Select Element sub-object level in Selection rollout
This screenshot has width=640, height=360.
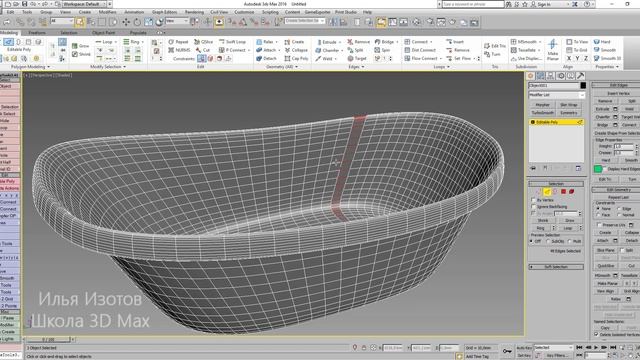[571, 191]
